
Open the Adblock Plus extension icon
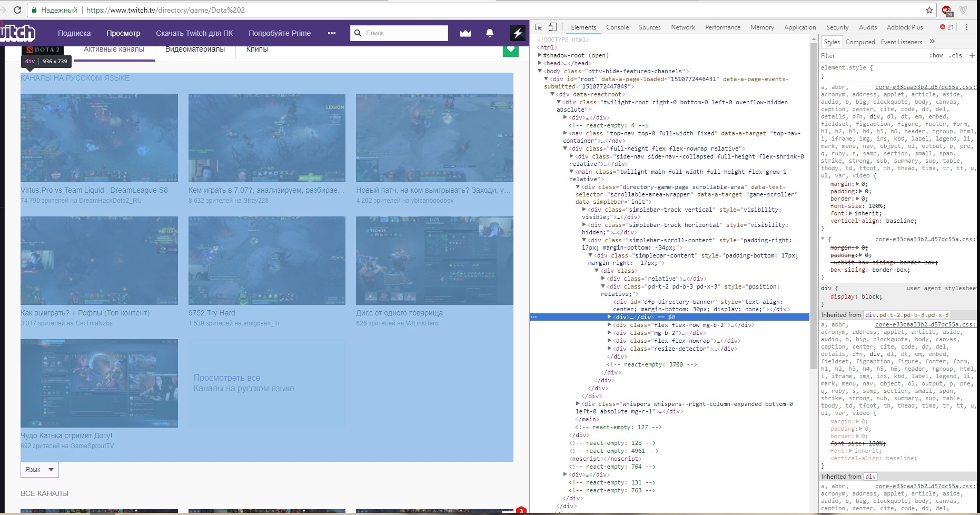point(947,11)
